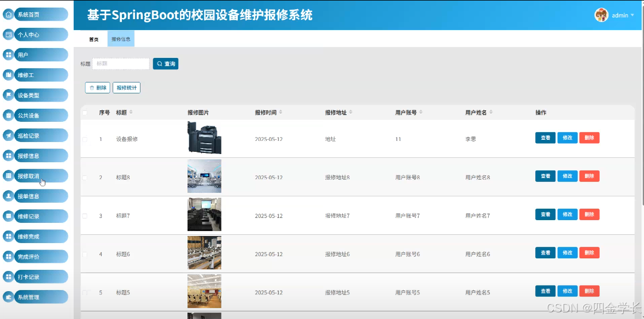Click the grid icon beside 完成评价
Image resolution: width=644 pixels, height=319 pixels.
9,257
